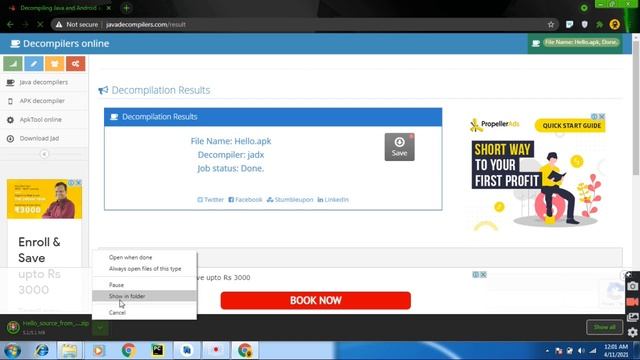Close the PropellerAds advertisement

(602, 116)
